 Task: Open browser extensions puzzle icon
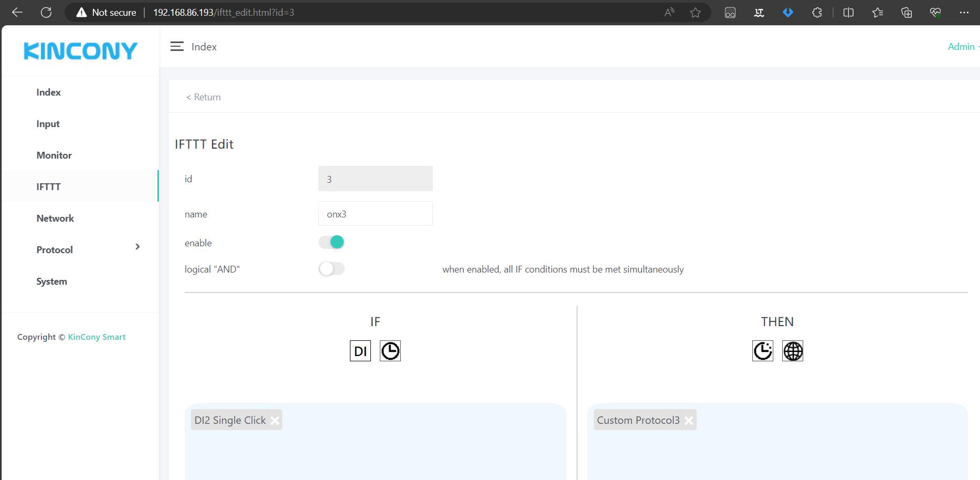[x=816, y=13]
